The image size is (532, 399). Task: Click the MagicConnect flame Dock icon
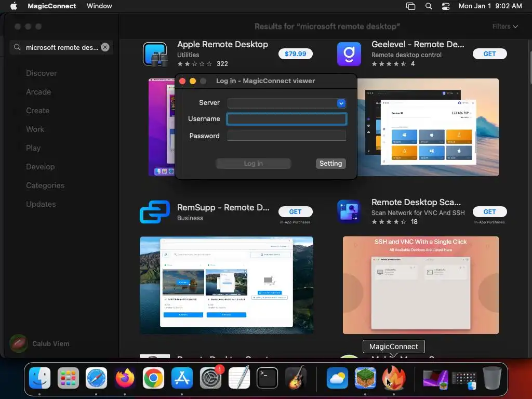click(x=394, y=378)
